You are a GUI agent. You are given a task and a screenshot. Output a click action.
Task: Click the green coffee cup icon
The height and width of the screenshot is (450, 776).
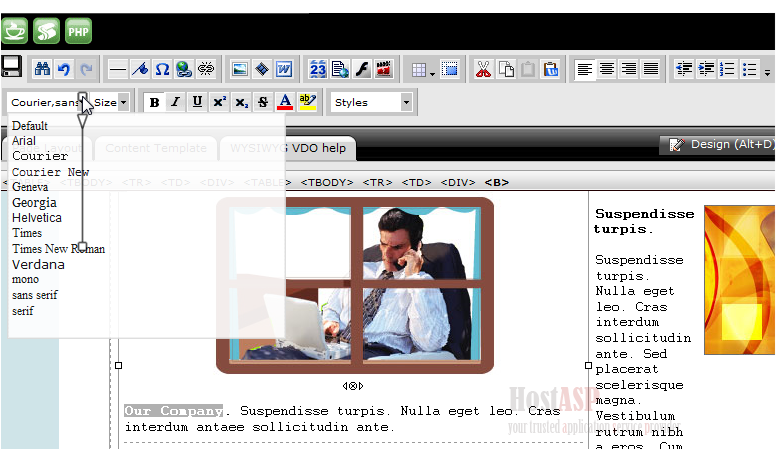pyautogui.click(x=14, y=31)
